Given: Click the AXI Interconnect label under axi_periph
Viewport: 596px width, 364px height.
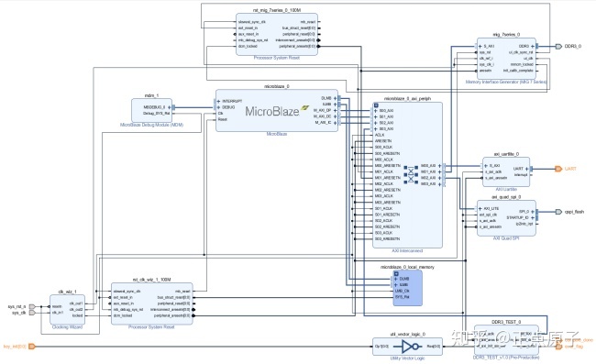Looking at the screenshot, I should pyautogui.click(x=407, y=251).
